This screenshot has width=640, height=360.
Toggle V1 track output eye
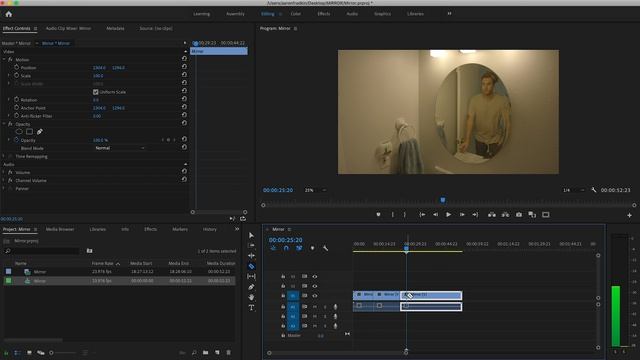pyautogui.click(x=315, y=296)
